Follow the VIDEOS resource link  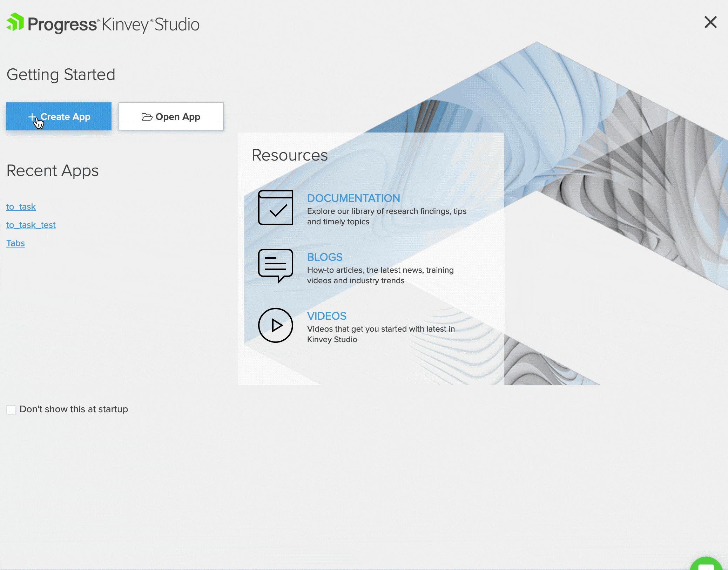(326, 316)
